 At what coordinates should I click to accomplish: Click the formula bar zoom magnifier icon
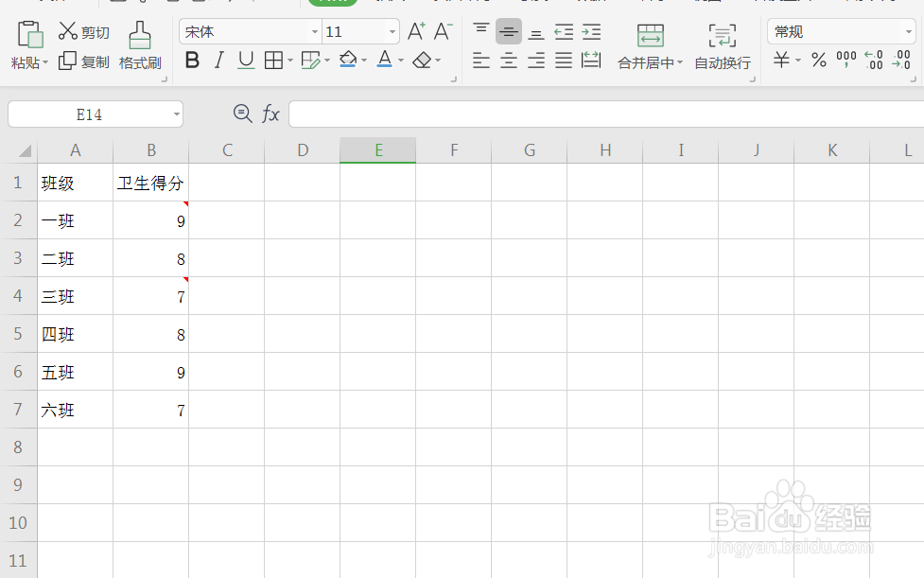[x=243, y=114]
